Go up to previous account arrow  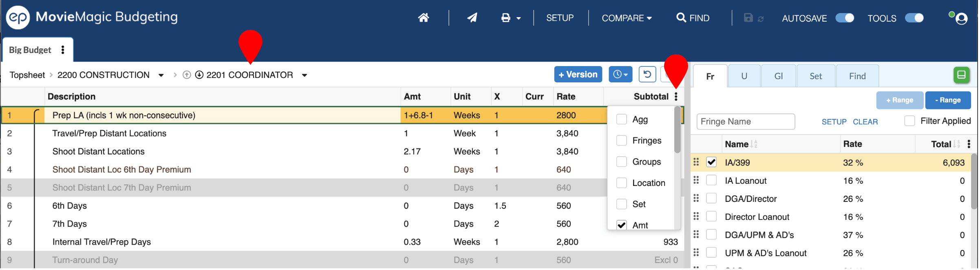[187, 75]
